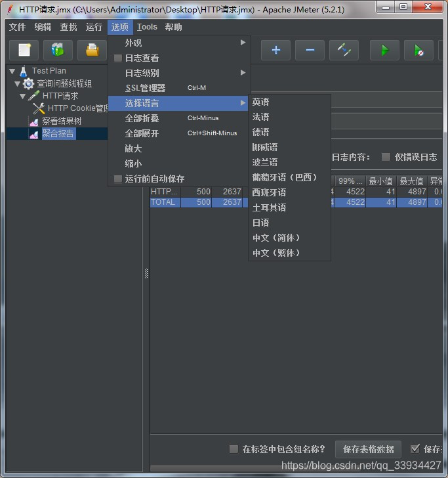Viewport: 448px width, 478px height.
Task: Select 波兰语 language
Action: click(289, 162)
